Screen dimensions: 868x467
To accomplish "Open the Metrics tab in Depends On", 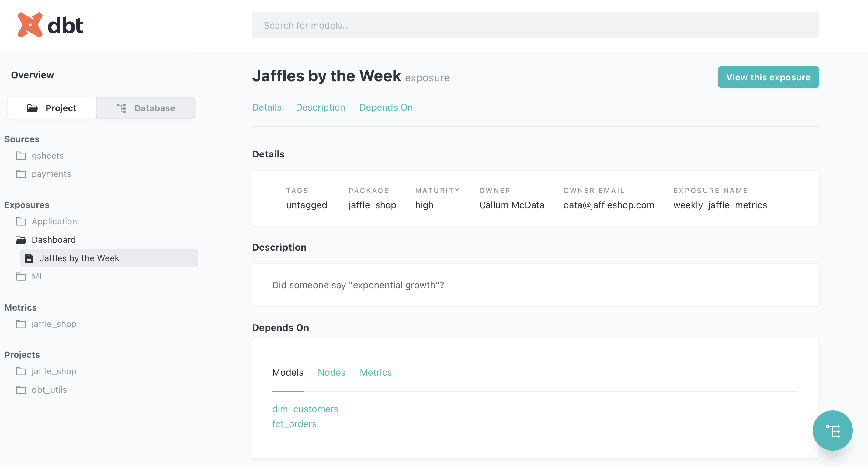I will coord(375,372).
